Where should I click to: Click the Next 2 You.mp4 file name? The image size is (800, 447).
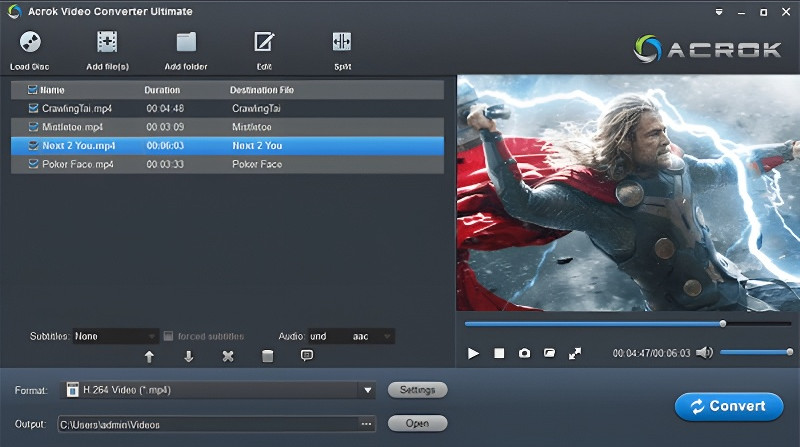(x=79, y=145)
